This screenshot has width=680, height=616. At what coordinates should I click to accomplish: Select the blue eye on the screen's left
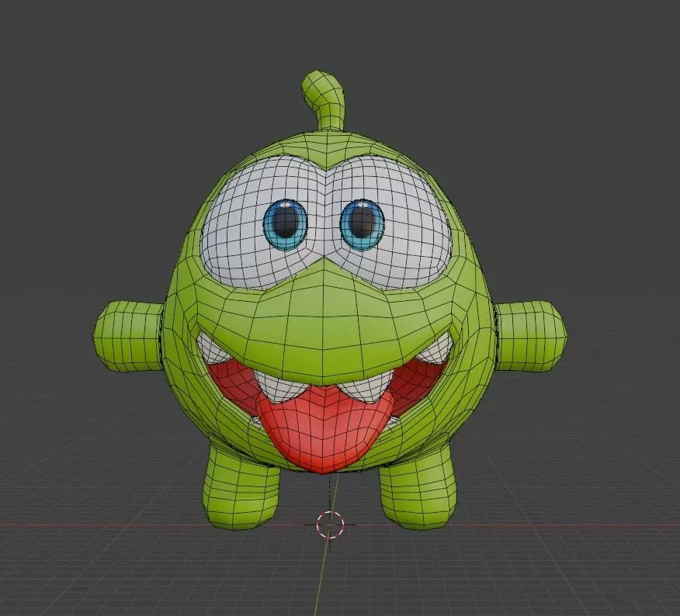pos(285,224)
